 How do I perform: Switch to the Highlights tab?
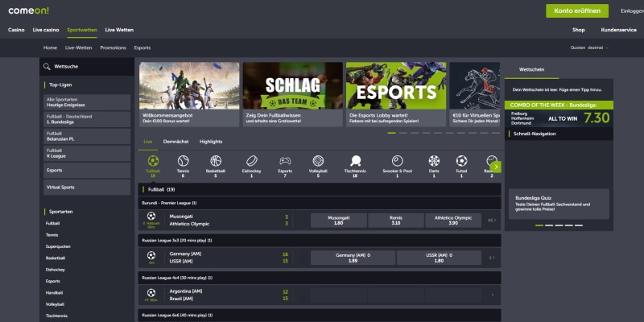[x=211, y=142]
